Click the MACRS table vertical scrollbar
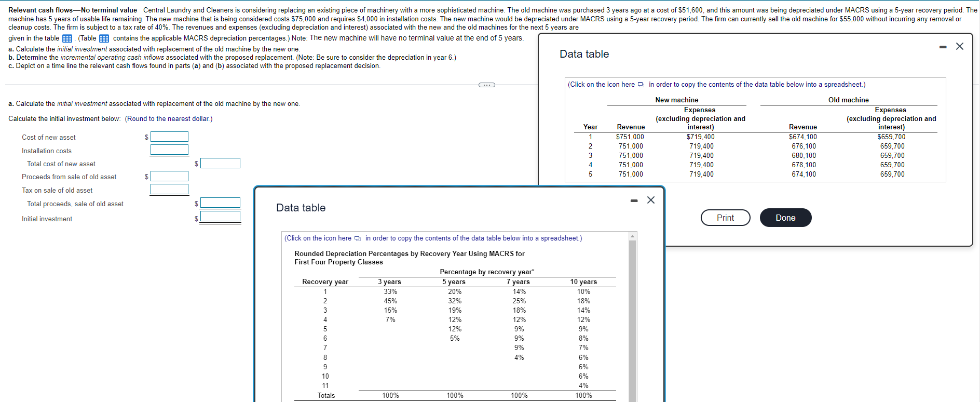The width and height of the screenshot is (980, 402). pyautogui.click(x=632, y=319)
